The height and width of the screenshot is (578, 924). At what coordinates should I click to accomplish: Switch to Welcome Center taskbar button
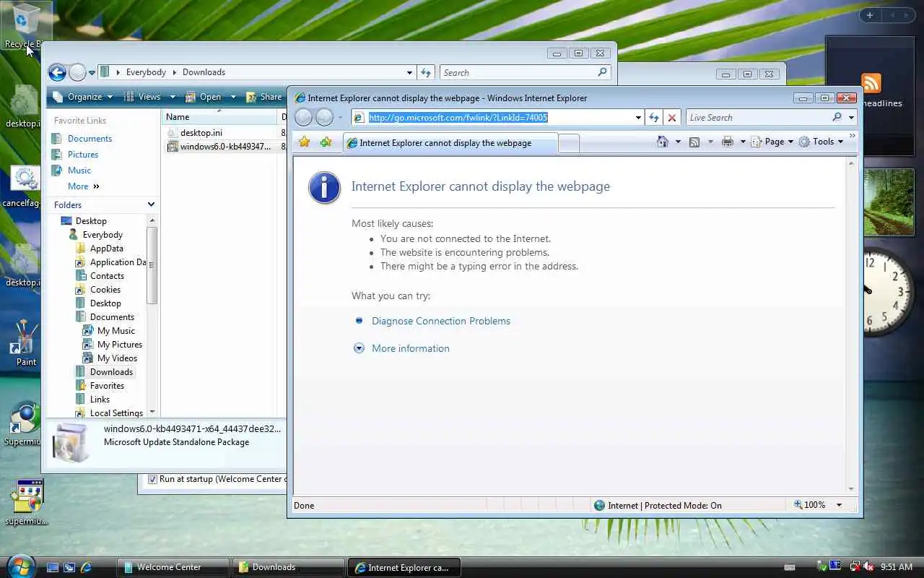pos(173,567)
